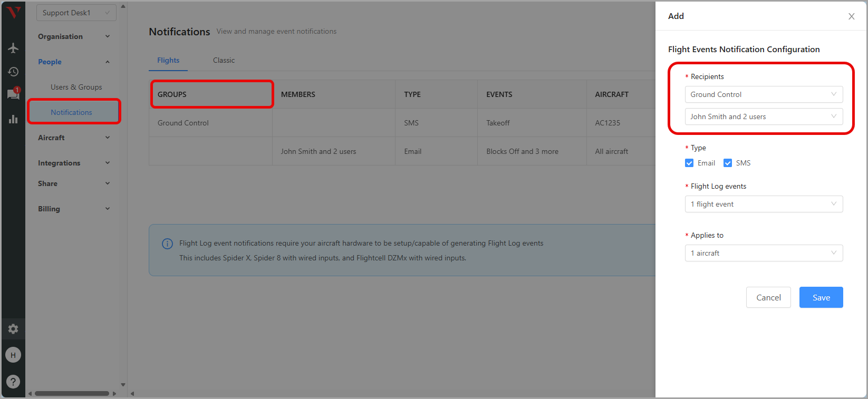Open the Applies to aircraft dropdown
Image resolution: width=868 pixels, height=399 pixels.
(764, 253)
